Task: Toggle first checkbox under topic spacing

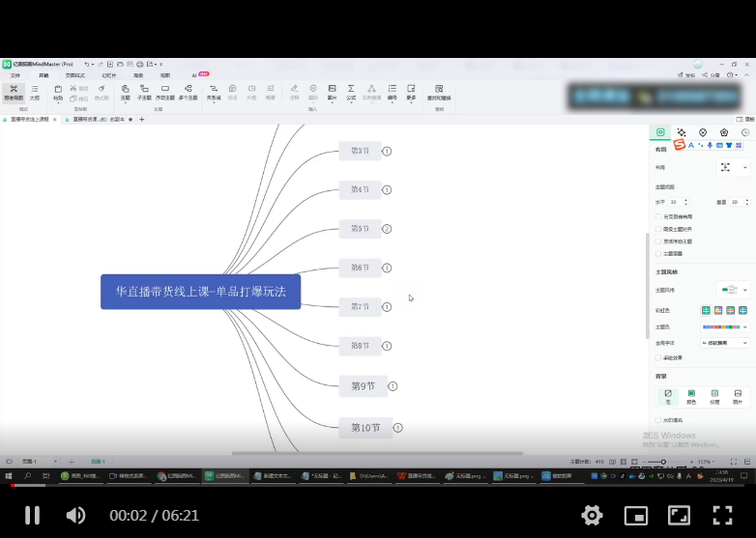Action: point(658,216)
